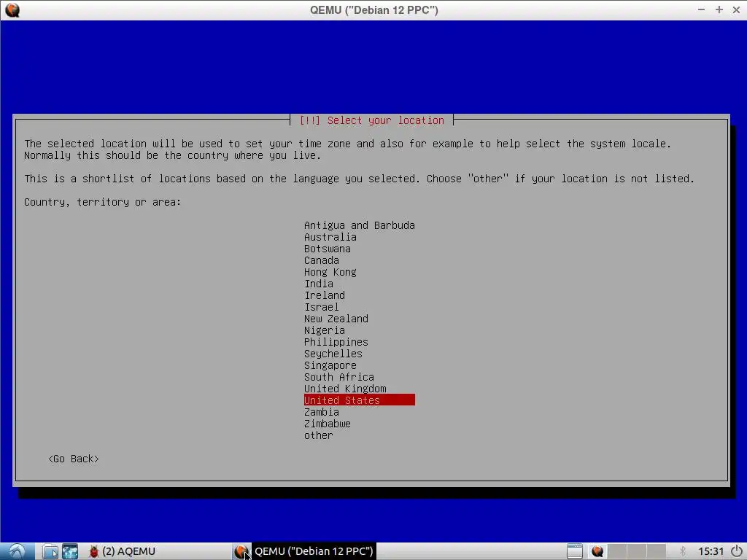Viewport: 747px width, 560px height.
Task: Maximize the QEMU window with plus button
Action: click(719, 9)
